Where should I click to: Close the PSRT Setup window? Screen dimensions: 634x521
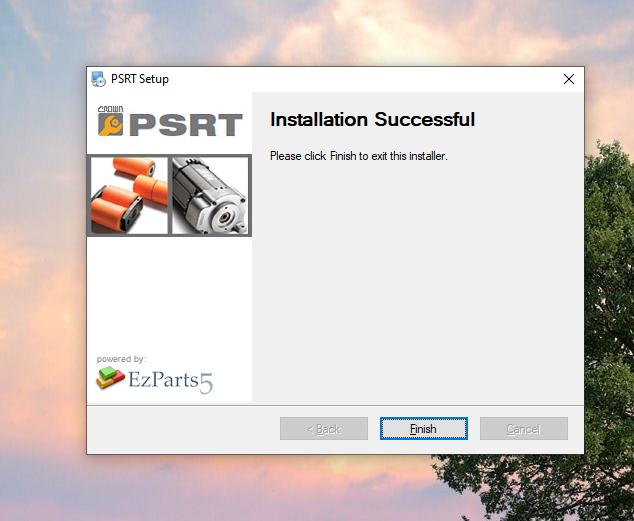pos(568,79)
